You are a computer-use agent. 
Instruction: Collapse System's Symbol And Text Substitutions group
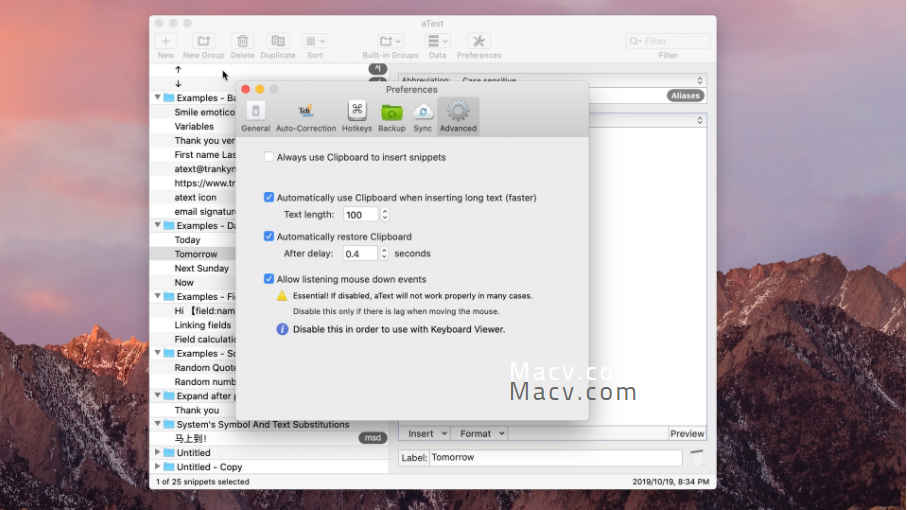click(x=158, y=424)
